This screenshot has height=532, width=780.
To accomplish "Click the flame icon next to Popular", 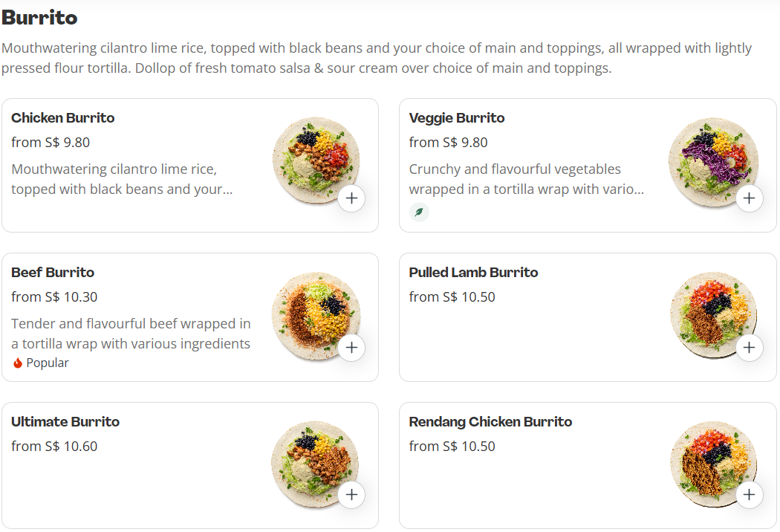I will click(16, 363).
